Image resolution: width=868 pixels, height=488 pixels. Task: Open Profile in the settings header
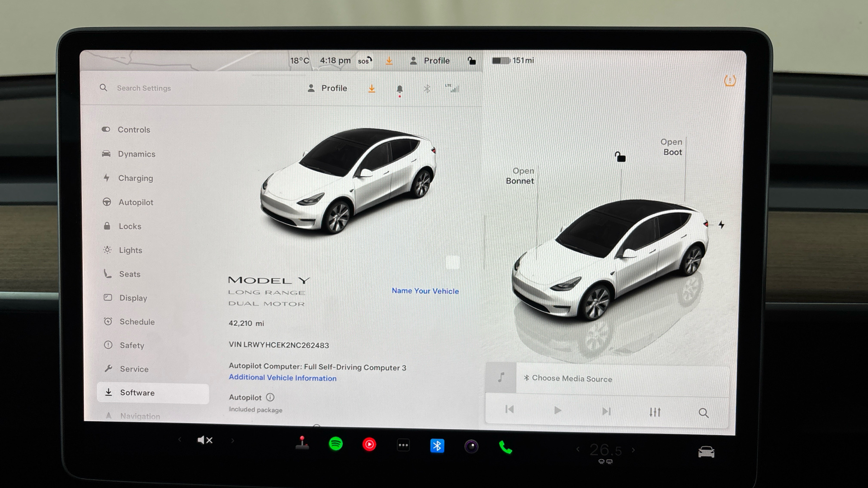[327, 88]
